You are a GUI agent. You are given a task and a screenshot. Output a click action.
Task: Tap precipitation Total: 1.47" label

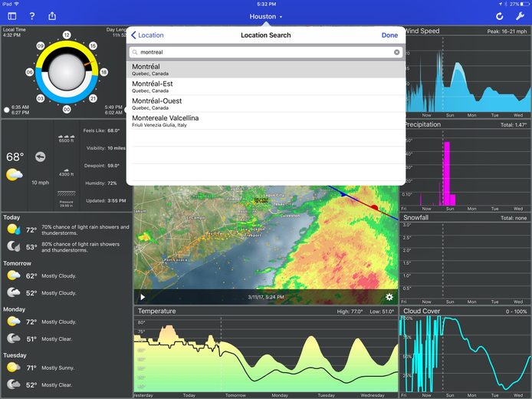tap(514, 124)
